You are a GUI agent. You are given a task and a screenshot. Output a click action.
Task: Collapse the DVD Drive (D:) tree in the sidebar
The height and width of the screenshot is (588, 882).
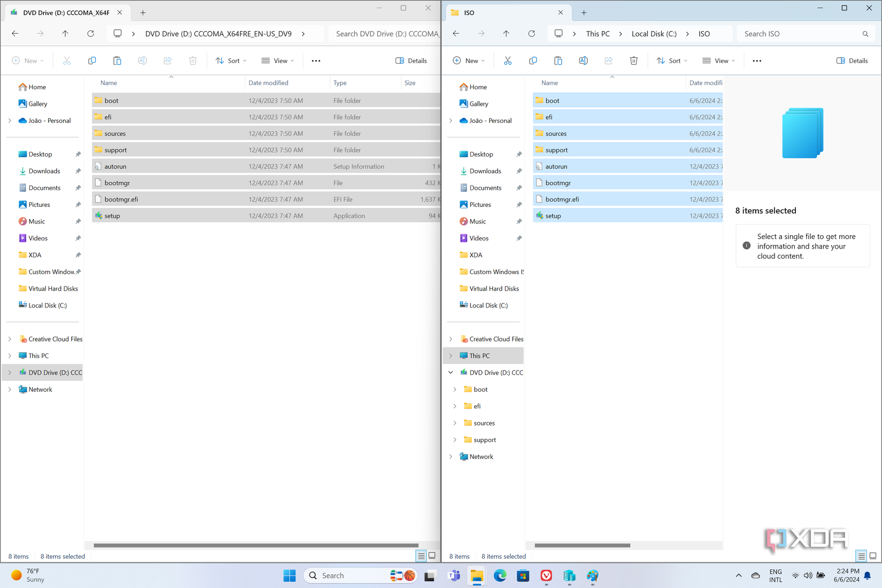pos(451,372)
